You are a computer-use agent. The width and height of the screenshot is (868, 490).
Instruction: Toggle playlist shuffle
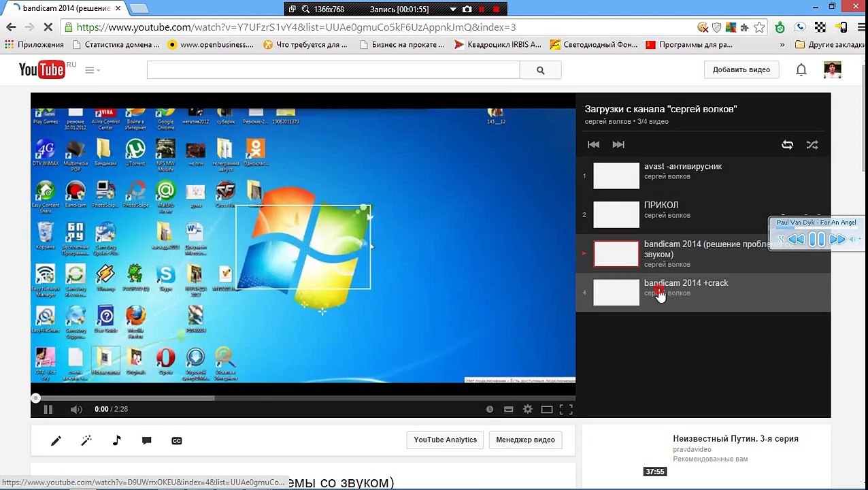[x=812, y=145]
